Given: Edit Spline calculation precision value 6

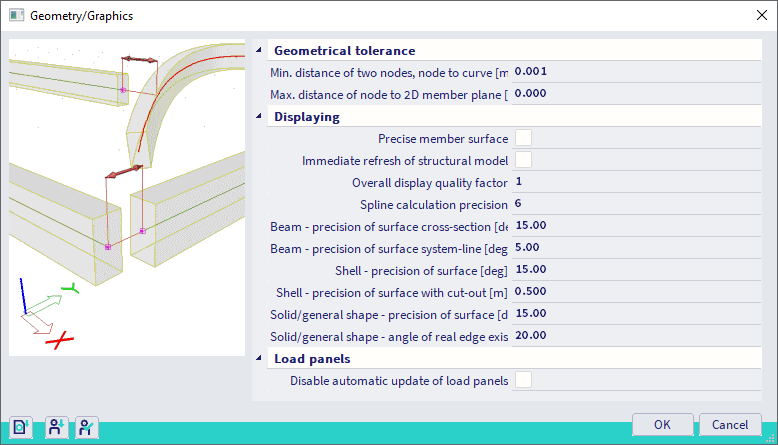Looking at the screenshot, I should tap(636, 204).
